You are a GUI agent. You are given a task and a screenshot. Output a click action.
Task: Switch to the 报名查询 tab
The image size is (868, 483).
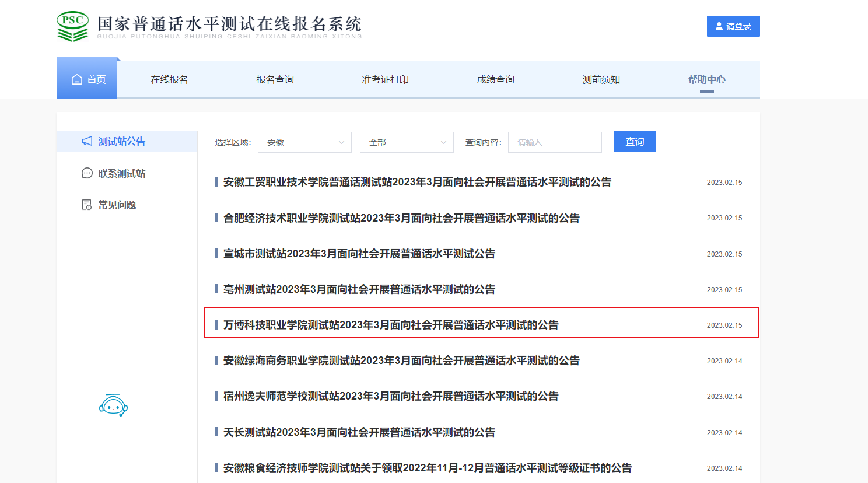pos(275,79)
